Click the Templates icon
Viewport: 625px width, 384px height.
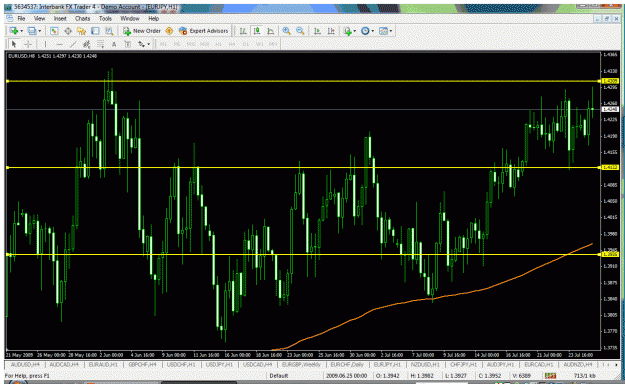point(383,31)
